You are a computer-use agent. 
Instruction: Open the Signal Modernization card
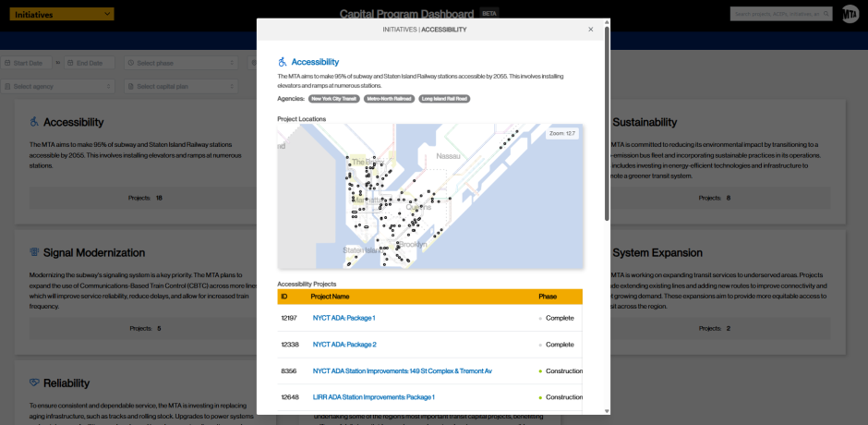click(136, 293)
